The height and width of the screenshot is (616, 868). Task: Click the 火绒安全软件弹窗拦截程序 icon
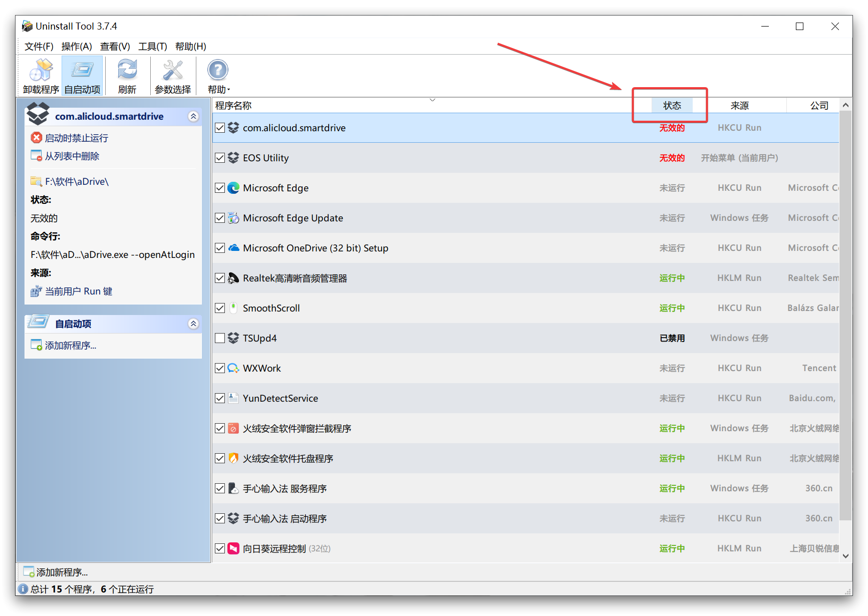pos(233,428)
